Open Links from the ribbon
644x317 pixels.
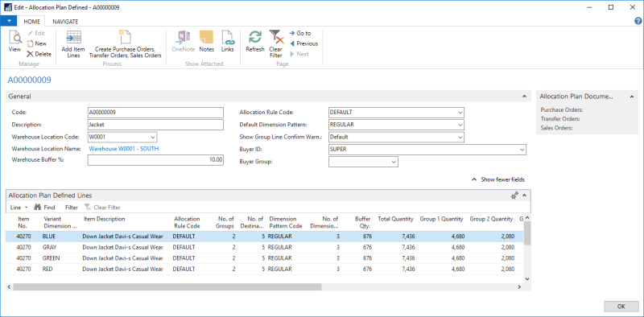point(228,42)
